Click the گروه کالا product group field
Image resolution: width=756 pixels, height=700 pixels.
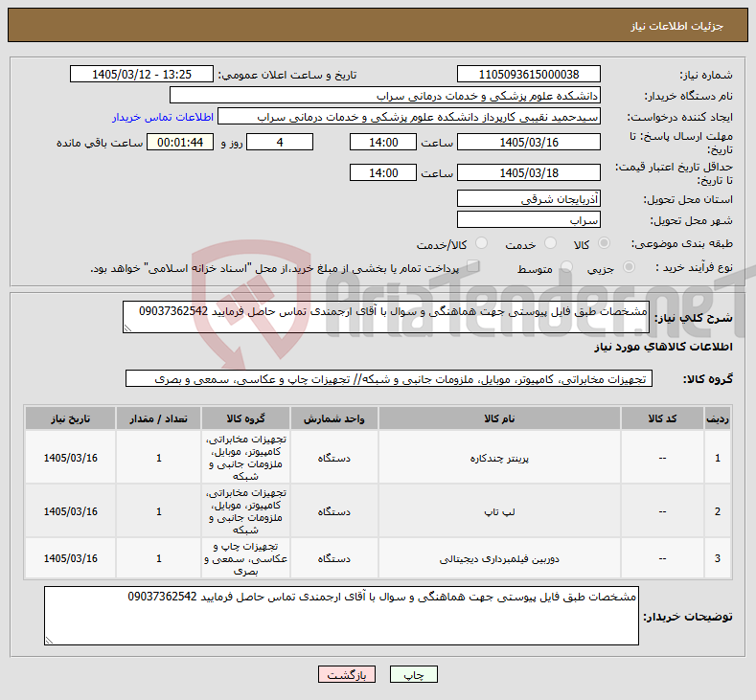click(x=389, y=378)
